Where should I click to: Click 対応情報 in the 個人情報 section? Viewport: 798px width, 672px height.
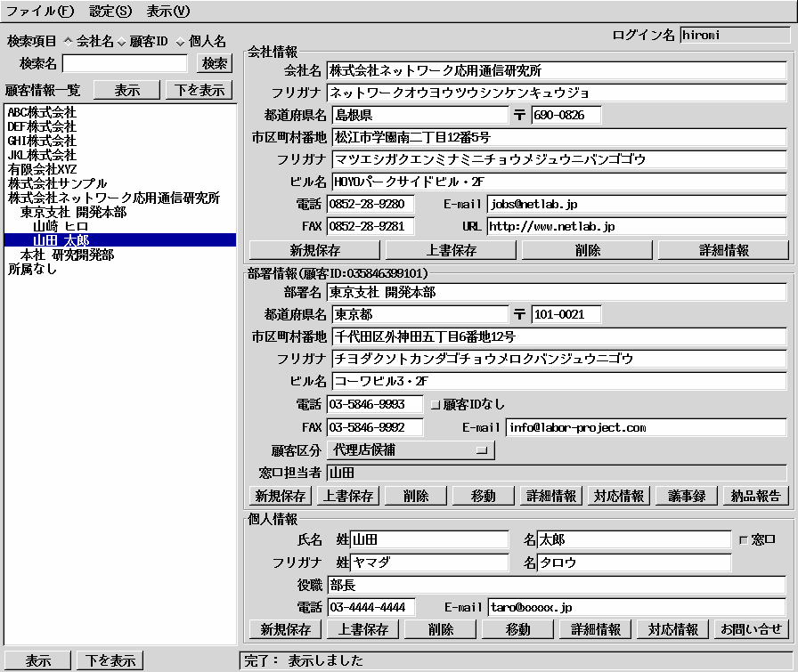point(672,629)
